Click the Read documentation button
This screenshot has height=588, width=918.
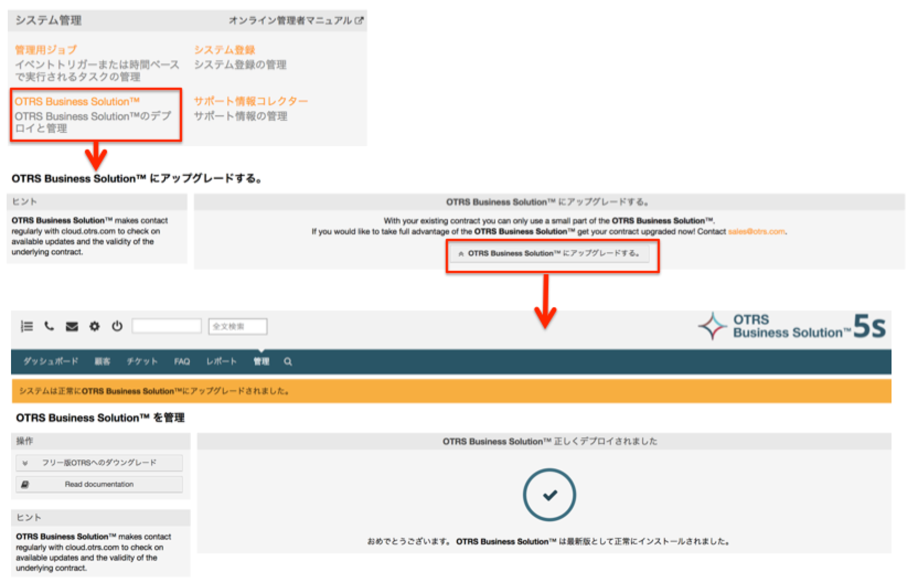99,484
